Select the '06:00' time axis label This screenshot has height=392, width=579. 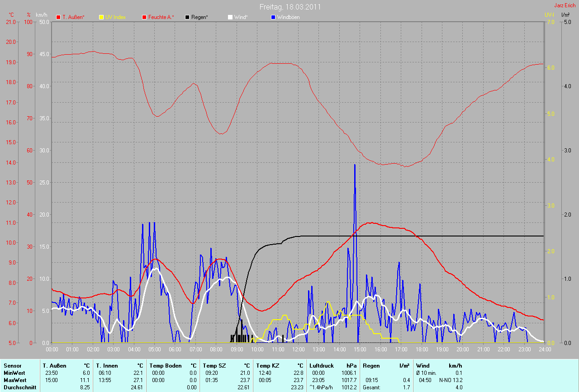[x=175, y=349]
